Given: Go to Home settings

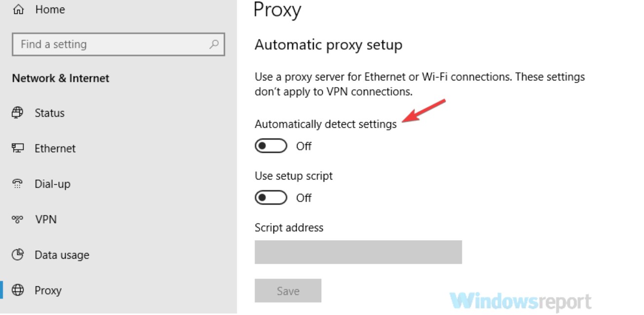Looking at the screenshot, I should coord(50,10).
